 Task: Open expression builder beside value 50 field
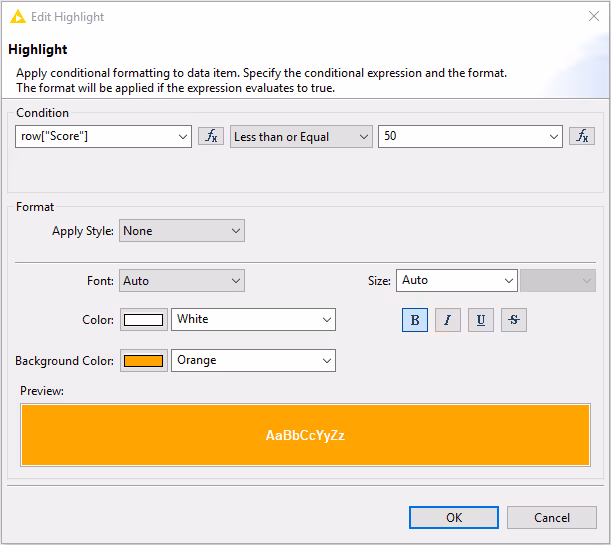581,137
